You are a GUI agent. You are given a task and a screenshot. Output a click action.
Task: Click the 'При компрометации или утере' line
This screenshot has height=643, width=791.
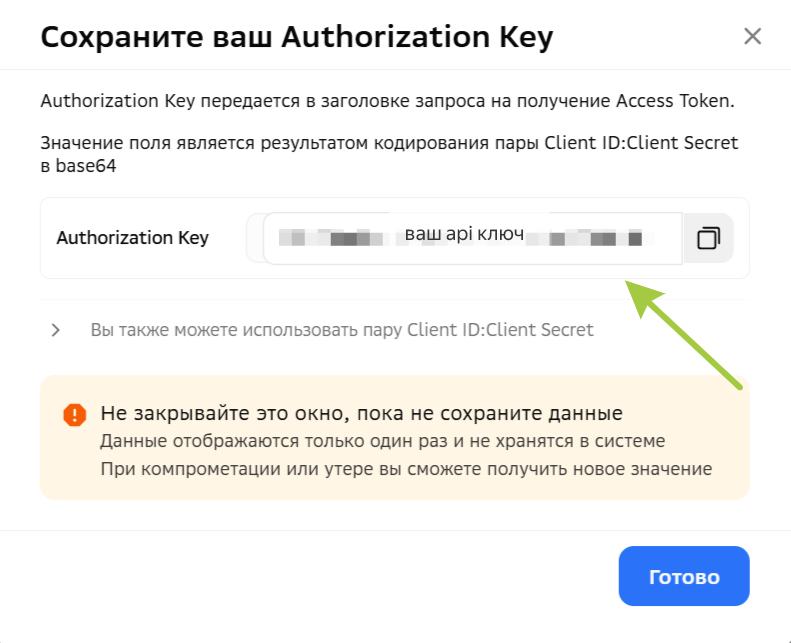pyautogui.click(x=406, y=468)
